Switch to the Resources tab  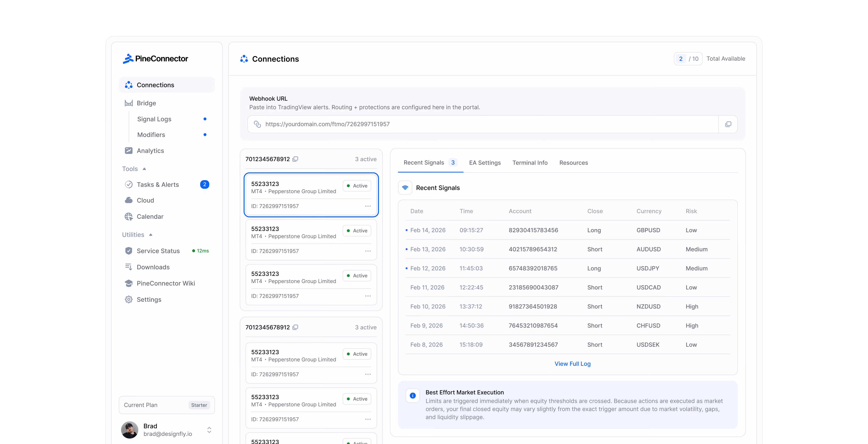573,162
